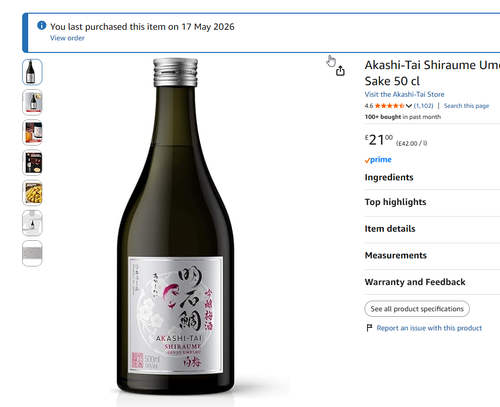The image size is (500, 407).
Task: Click the share icon beside the product image
Action: (x=340, y=71)
